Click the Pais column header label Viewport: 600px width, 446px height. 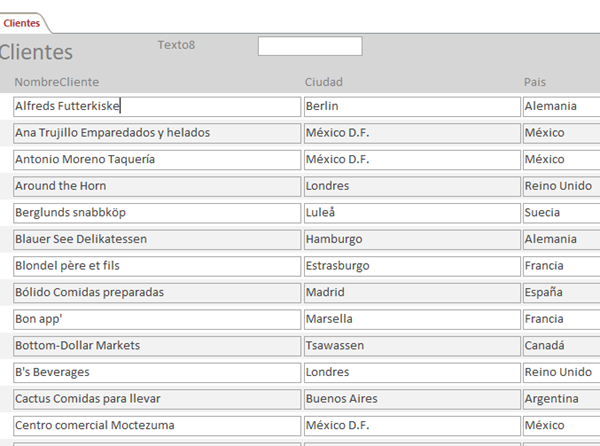[535, 82]
